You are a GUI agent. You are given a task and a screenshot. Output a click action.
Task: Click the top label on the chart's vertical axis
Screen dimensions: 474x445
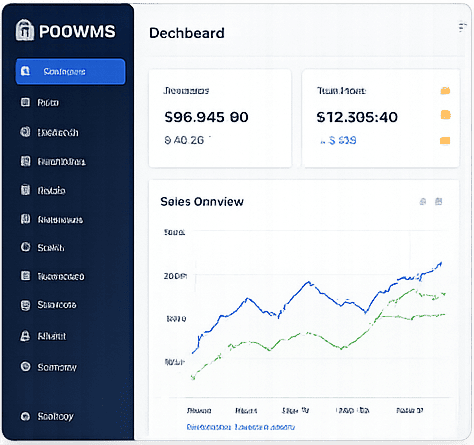pyautogui.click(x=174, y=232)
